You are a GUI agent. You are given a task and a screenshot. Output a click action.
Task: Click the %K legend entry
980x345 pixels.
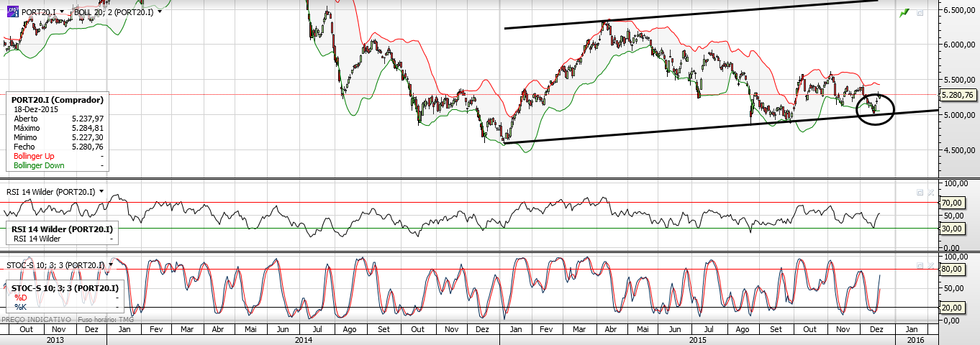pos(19,307)
